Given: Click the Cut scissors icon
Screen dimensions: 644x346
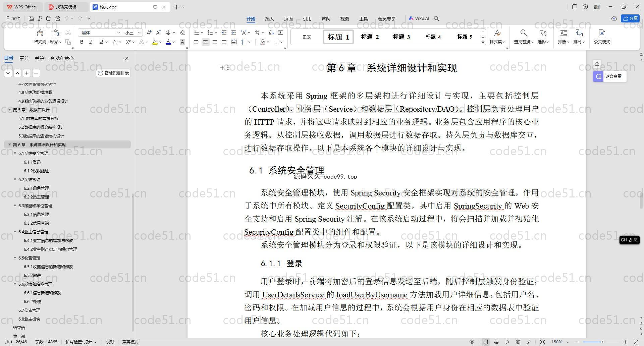Looking at the screenshot, I should tap(68, 33).
